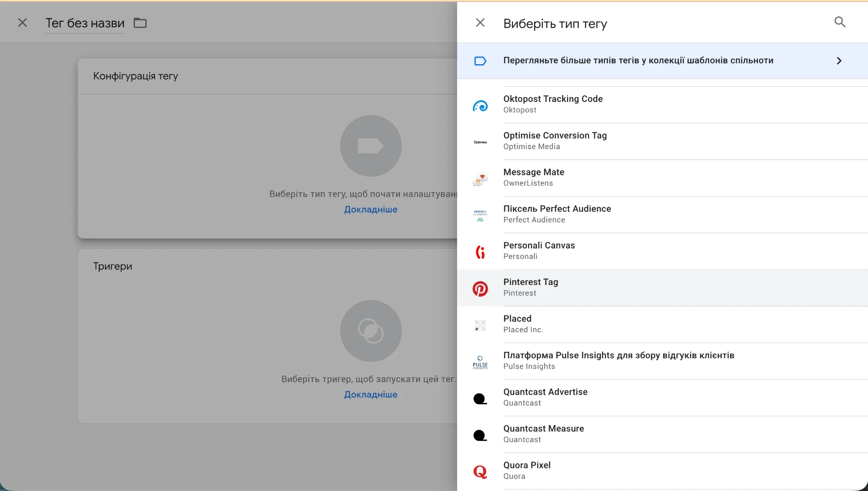Select Optimise Conversion Tag

pos(662,141)
